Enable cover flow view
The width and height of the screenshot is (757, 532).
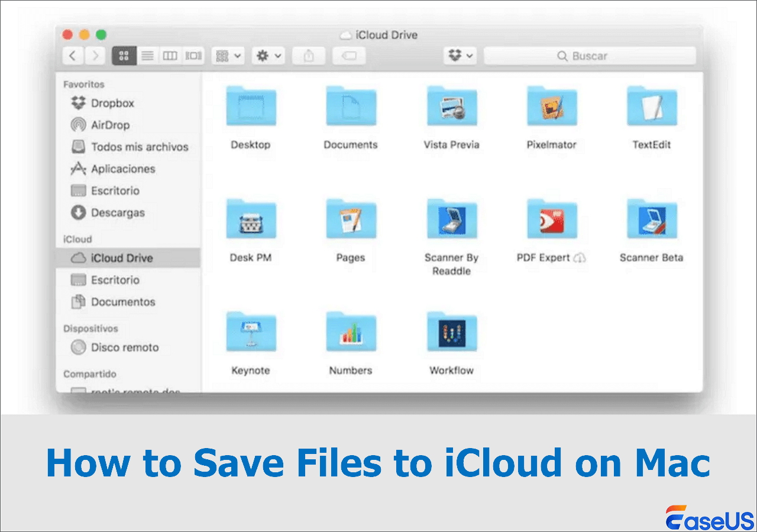192,56
